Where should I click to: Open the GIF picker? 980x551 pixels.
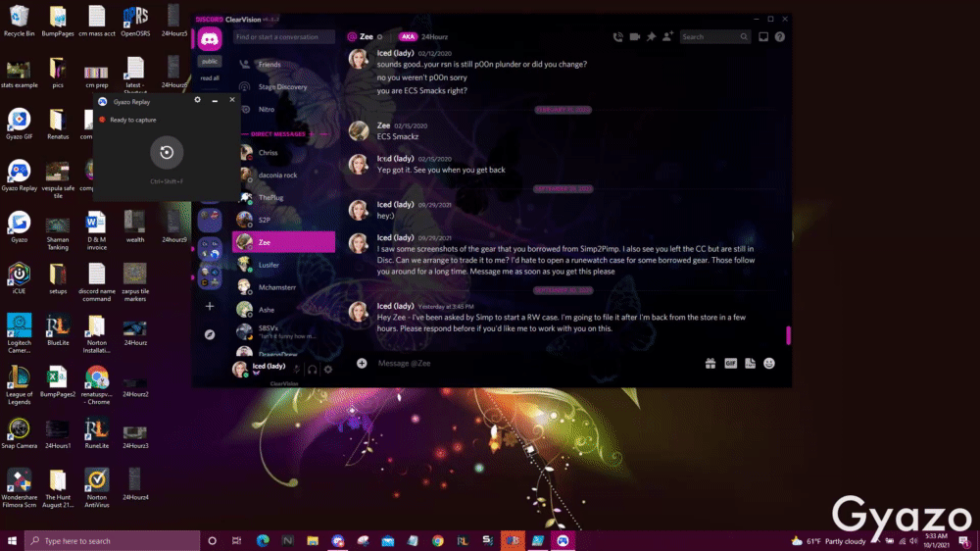[731, 364]
